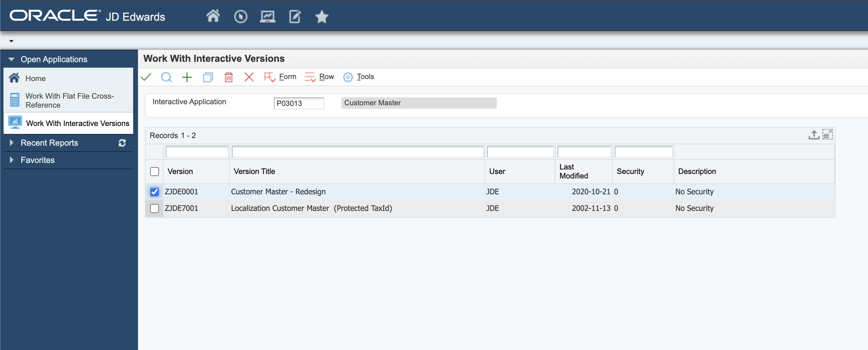Expand the Favorites section in sidebar
868x350 pixels.
(11, 160)
